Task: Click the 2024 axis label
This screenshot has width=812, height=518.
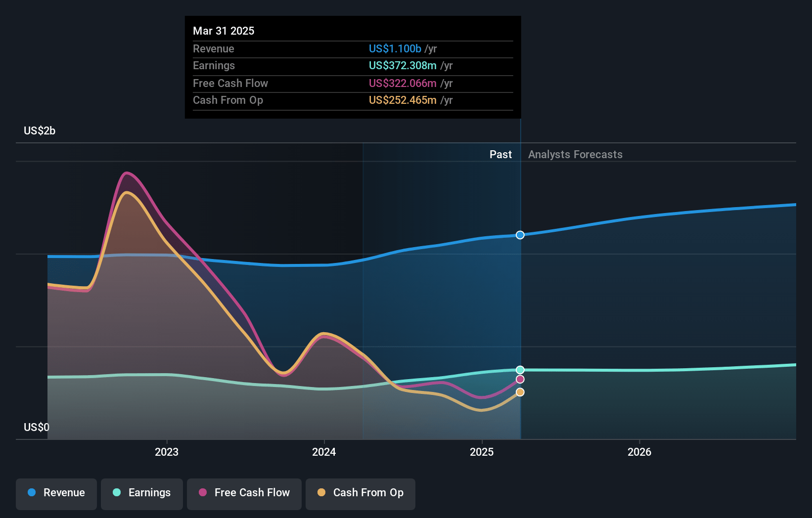Action: point(324,452)
